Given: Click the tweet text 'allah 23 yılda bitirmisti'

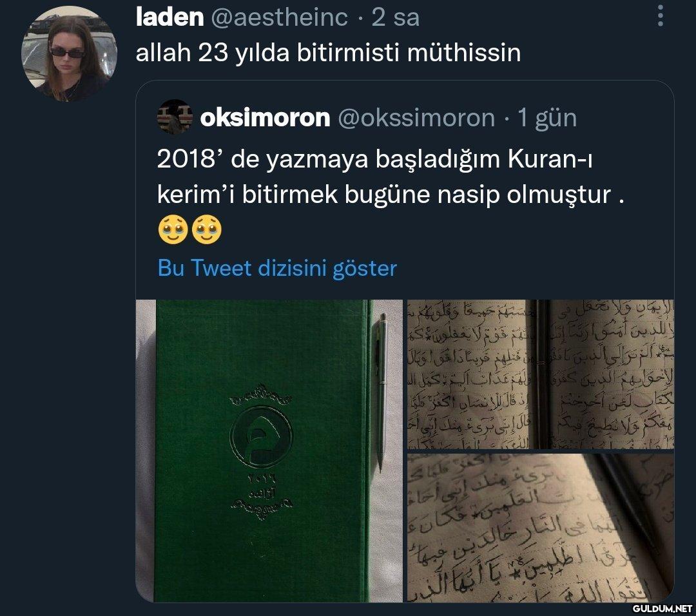Looking at the screenshot, I should (x=267, y=52).
